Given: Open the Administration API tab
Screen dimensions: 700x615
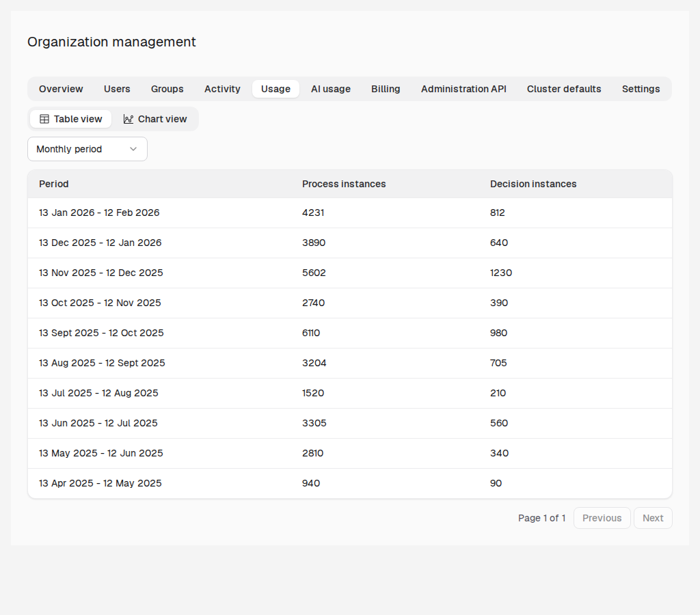Looking at the screenshot, I should (x=463, y=89).
